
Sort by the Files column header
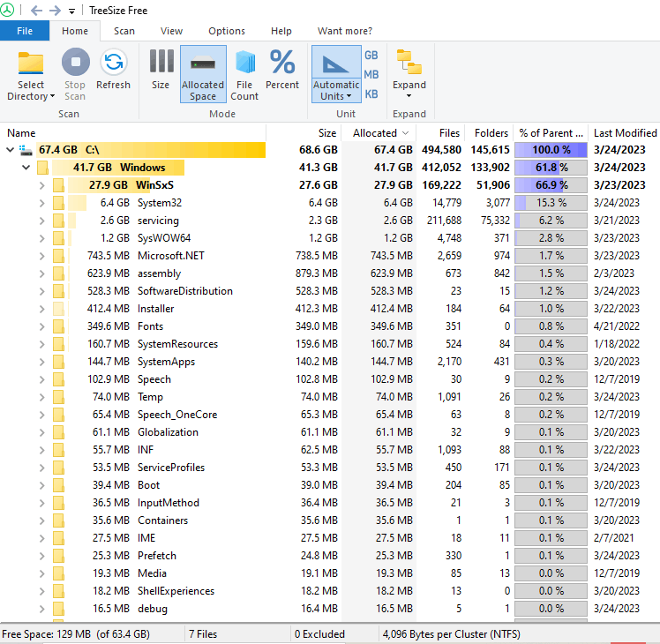coord(440,133)
